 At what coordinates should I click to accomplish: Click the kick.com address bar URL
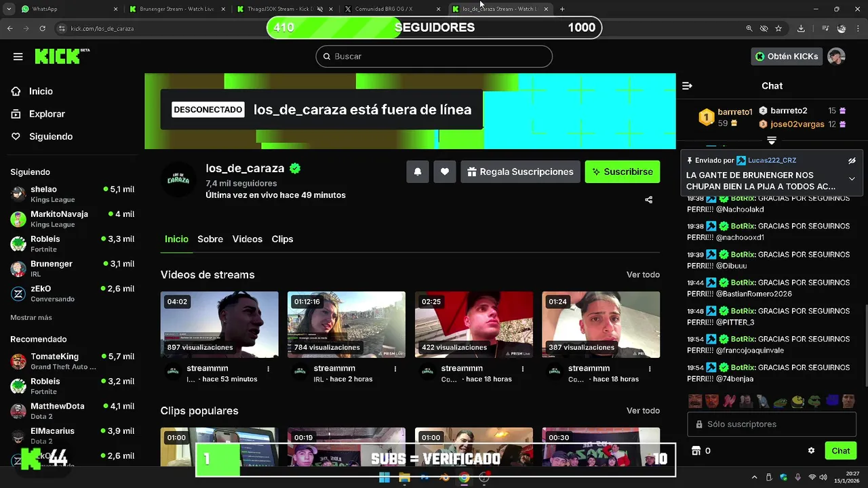coord(102,28)
